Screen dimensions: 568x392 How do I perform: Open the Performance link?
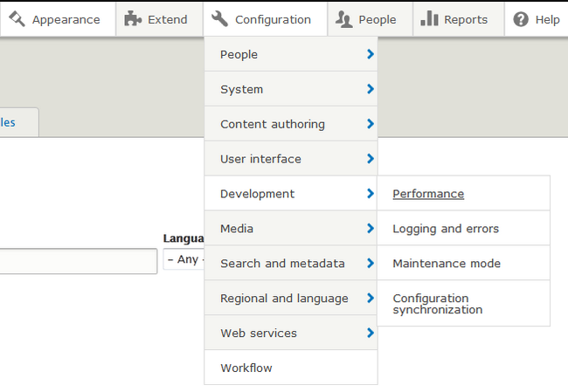(x=428, y=194)
